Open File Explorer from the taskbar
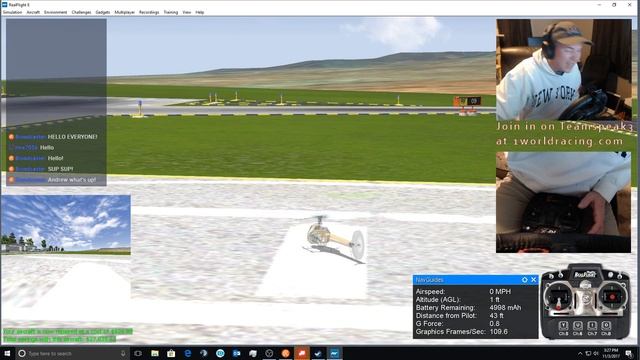This screenshot has width=640, height=360. [155, 353]
